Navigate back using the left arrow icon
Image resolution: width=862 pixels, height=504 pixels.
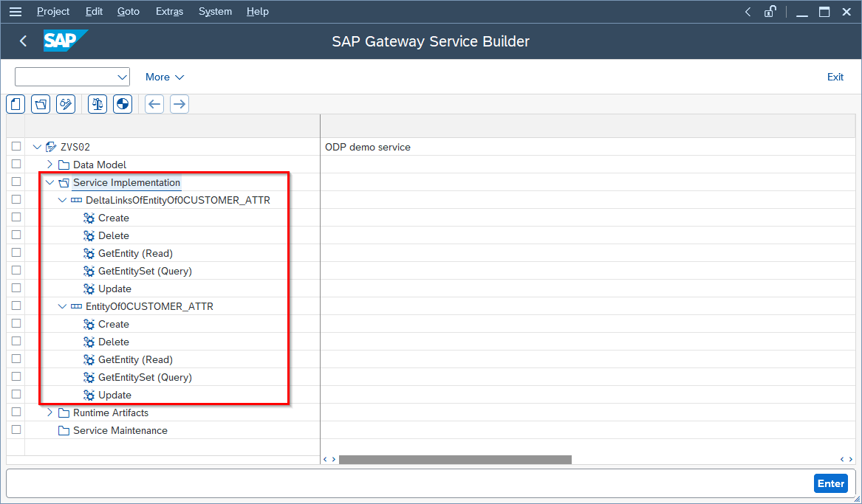154,103
